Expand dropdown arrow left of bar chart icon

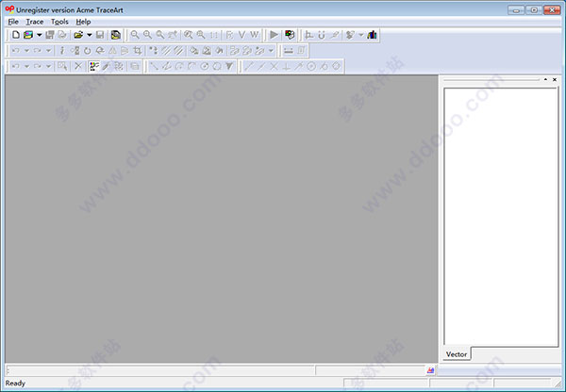pyautogui.click(x=360, y=35)
